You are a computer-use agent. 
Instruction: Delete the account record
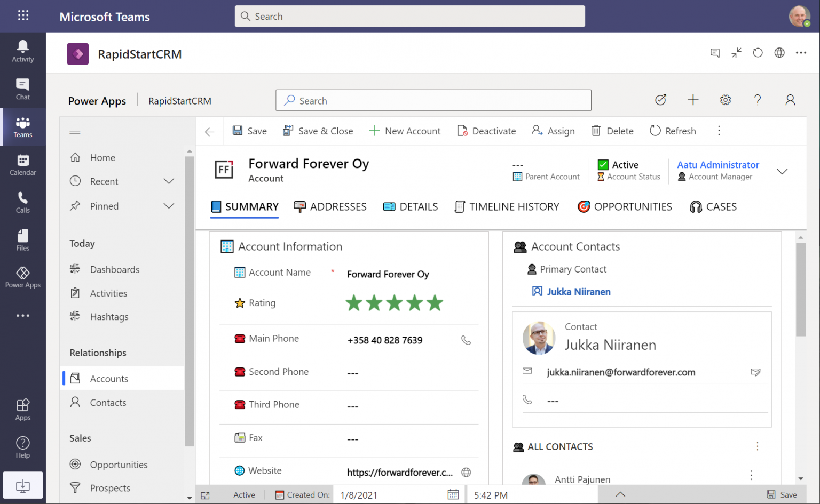(x=612, y=131)
